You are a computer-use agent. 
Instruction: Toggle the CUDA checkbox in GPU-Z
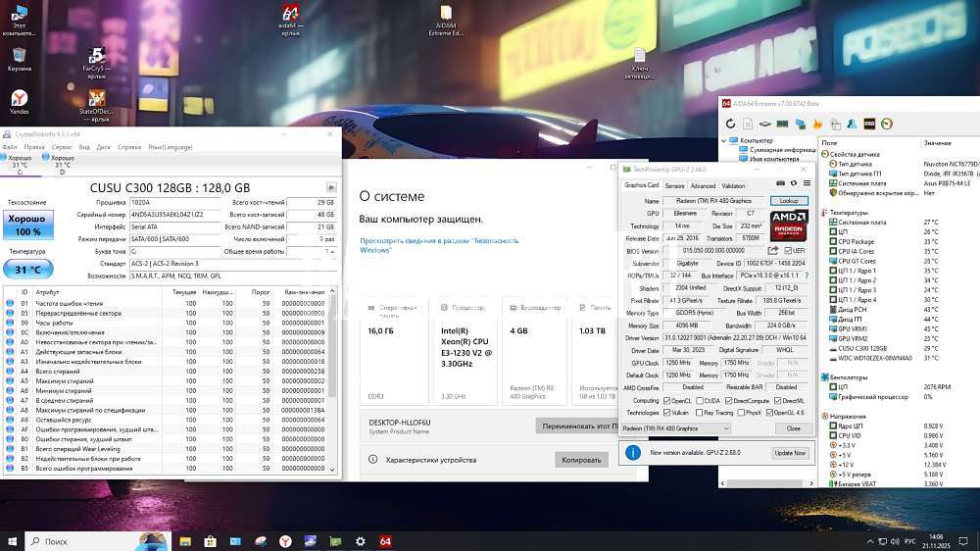[701, 400]
